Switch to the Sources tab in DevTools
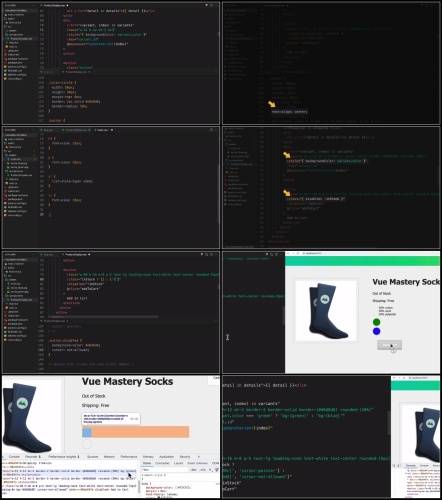The image size is (442, 500). tap(92, 457)
